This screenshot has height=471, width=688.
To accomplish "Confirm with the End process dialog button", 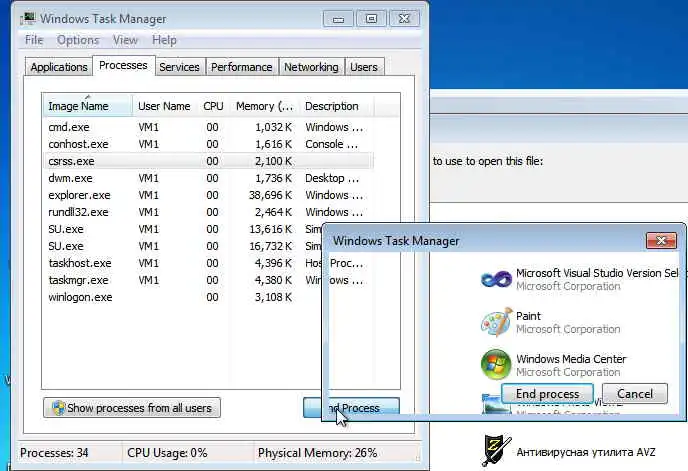I will coord(548,394).
